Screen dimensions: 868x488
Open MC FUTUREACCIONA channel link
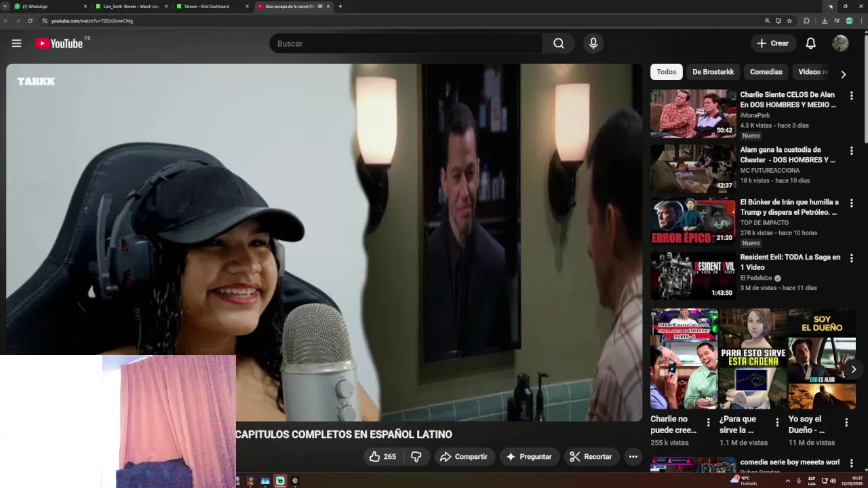pos(770,170)
